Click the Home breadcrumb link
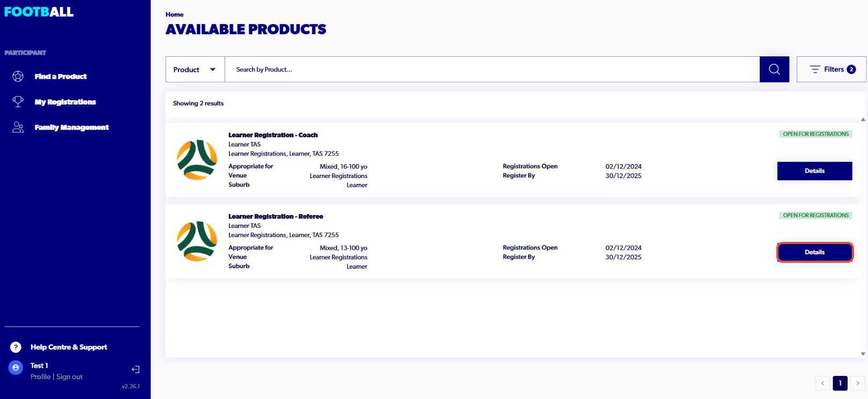The width and height of the screenshot is (868, 399). click(x=174, y=14)
